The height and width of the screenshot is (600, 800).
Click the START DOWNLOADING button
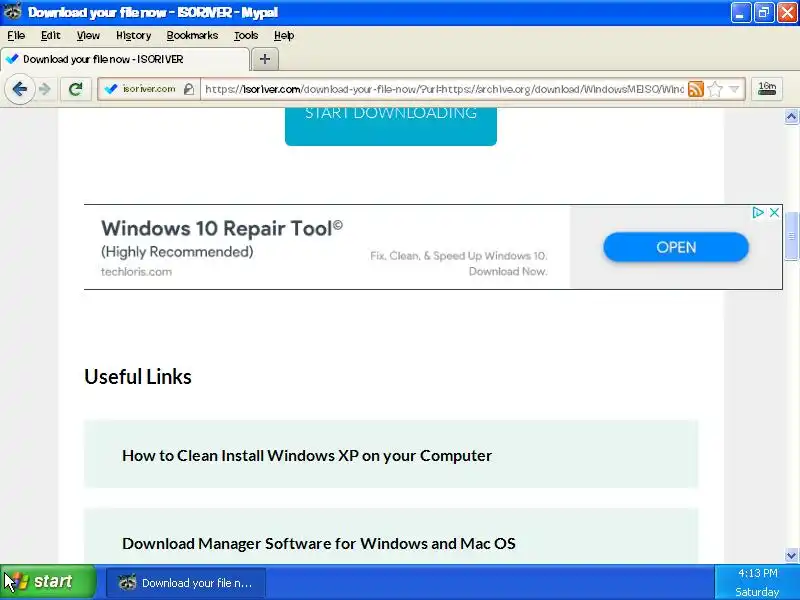391,126
